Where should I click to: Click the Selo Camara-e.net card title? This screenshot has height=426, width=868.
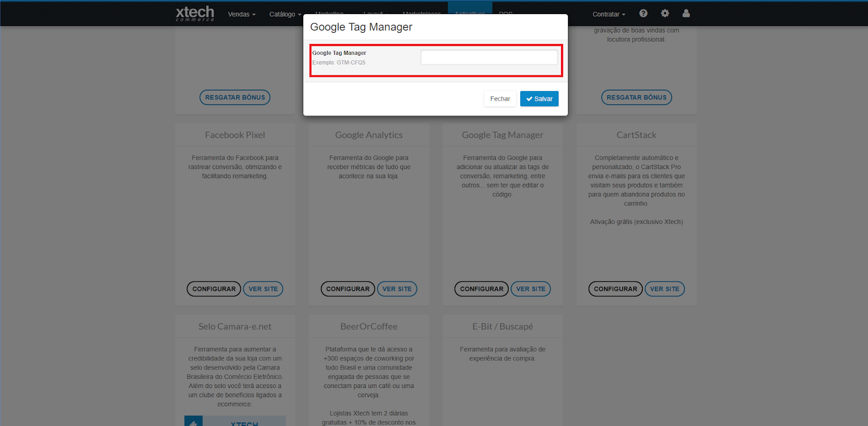pyautogui.click(x=235, y=326)
